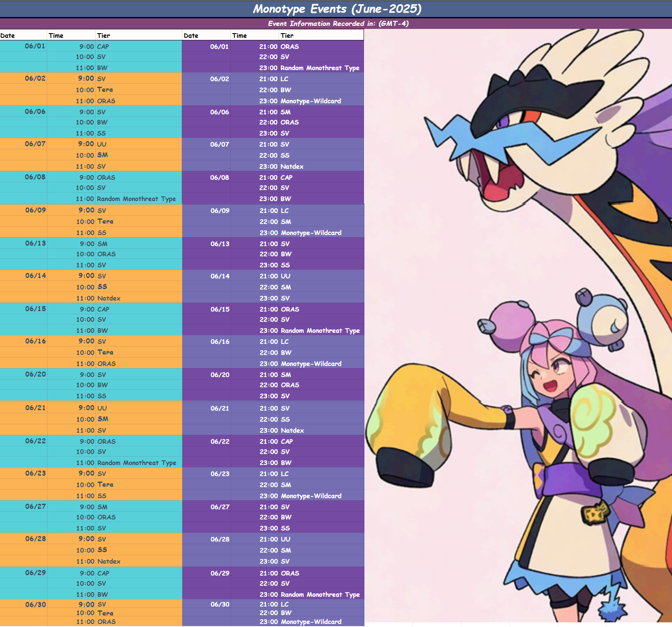The height and width of the screenshot is (627, 672).
Task: Click 'Random Monothreat Type' at 23:00 on 06/29
Action: (x=320, y=595)
